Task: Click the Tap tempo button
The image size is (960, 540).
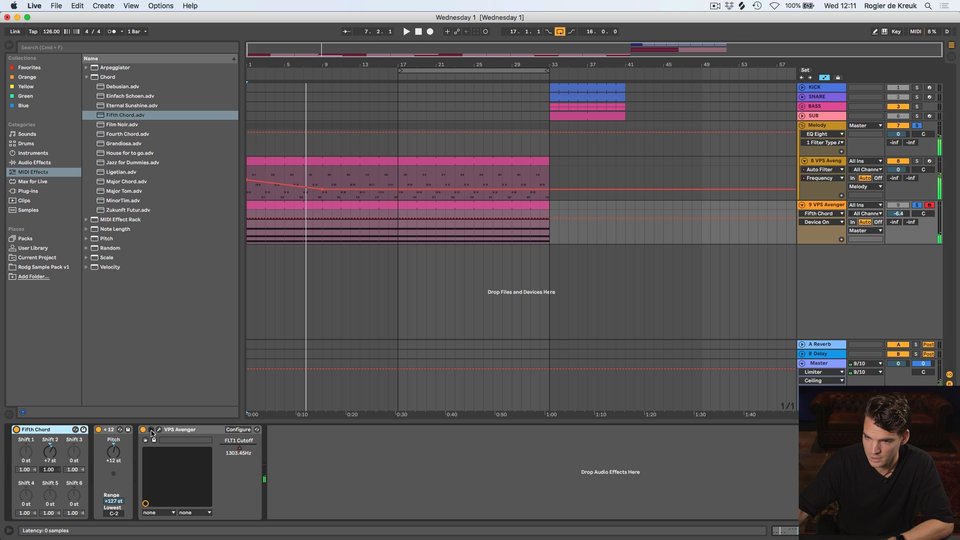Action: [33, 31]
